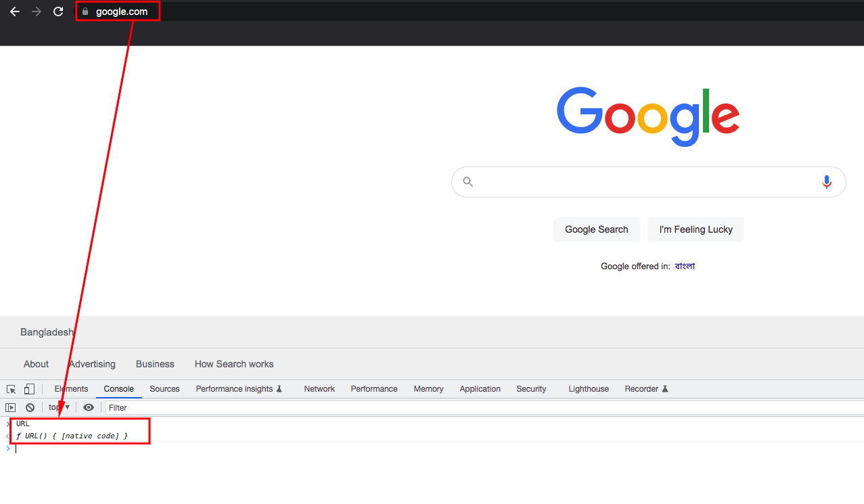
Task: Open the Advertising footer link
Action: pyautogui.click(x=92, y=364)
